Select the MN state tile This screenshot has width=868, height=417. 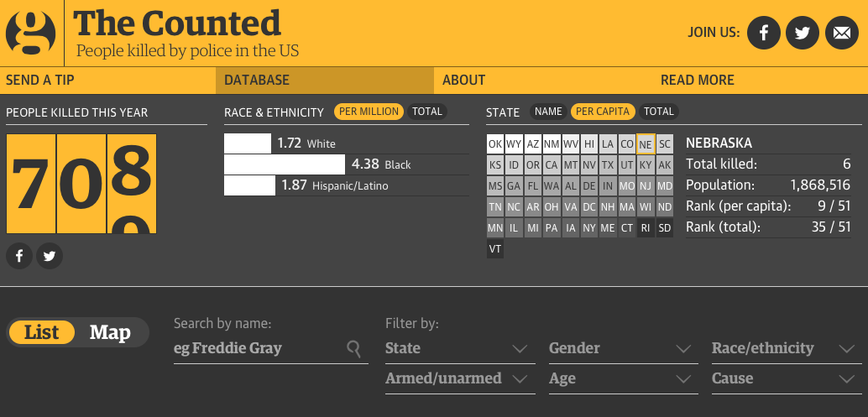click(x=495, y=228)
